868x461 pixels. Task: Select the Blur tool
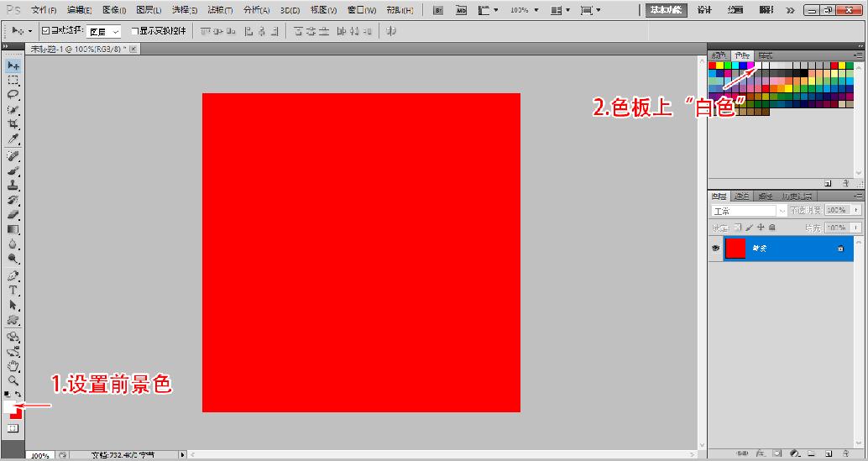click(13, 244)
